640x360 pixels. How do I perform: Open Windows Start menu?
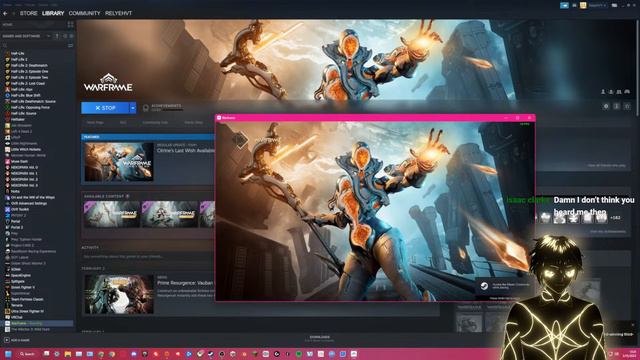point(8,354)
